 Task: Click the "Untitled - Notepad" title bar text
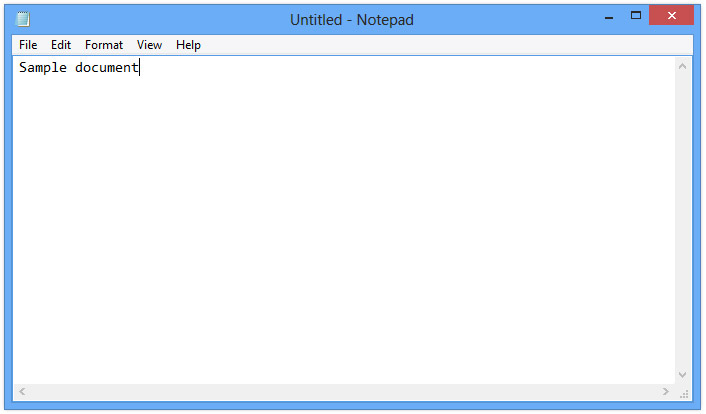point(351,20)
